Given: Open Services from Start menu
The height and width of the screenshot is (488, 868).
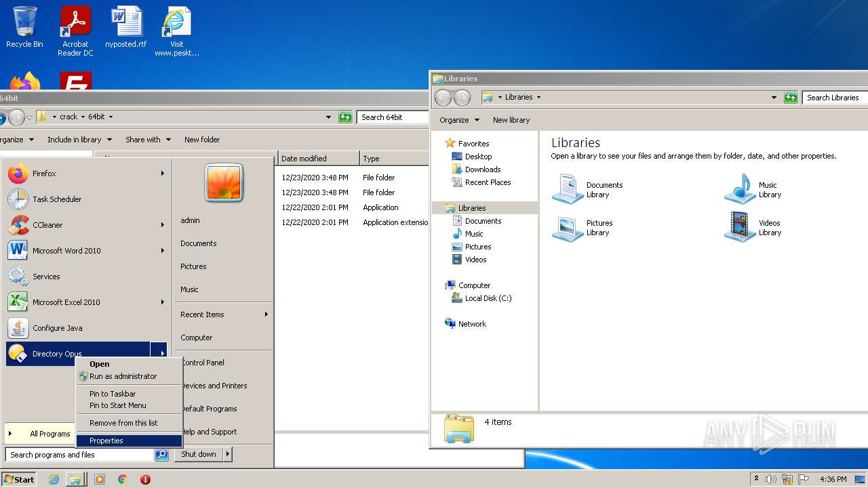Looking at the screenshot, I should pos(86,277).
